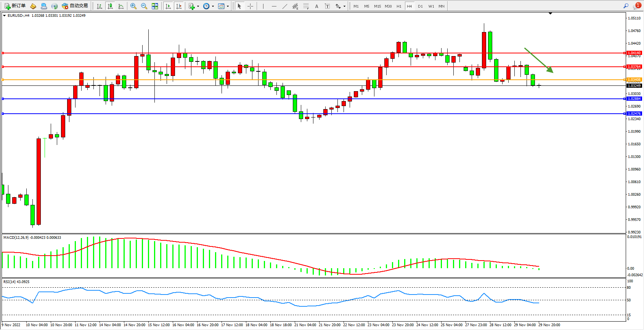Click the New Order (新订单) button
Image resolution: width=644 pixels, height=330 pixels.
[x=15, y=6]
